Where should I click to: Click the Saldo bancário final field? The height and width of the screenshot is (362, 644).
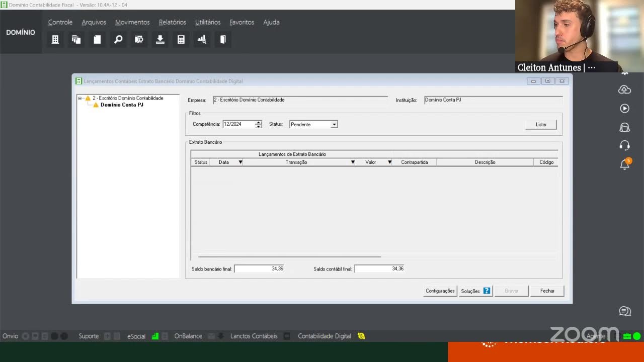[259, 269]
